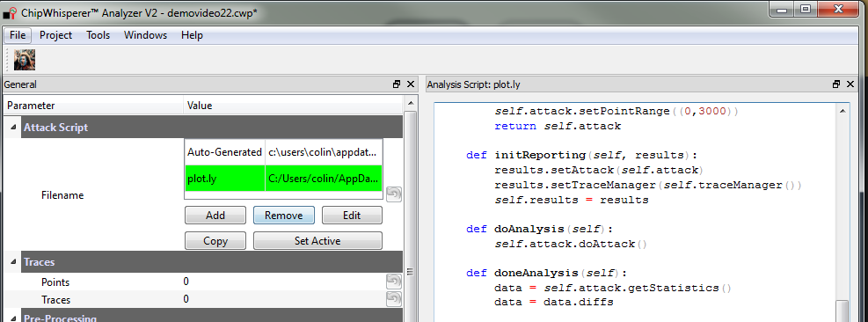This screenshot has height=322, width=868.
Task: Click the Set Active button
Action: click(x=317, y=240)
